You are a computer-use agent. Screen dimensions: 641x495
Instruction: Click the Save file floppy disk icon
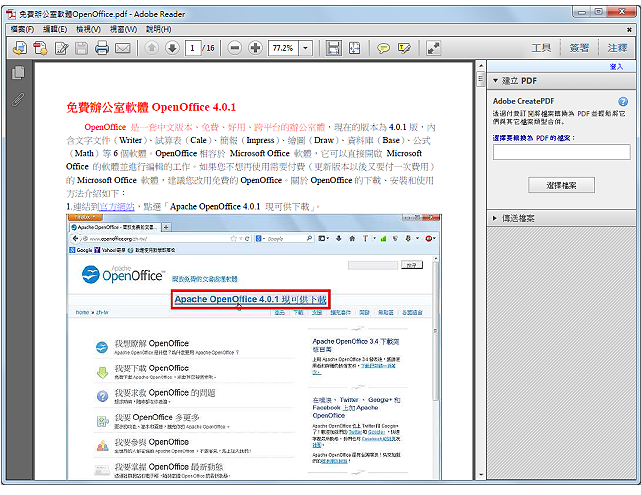(81, 48)
